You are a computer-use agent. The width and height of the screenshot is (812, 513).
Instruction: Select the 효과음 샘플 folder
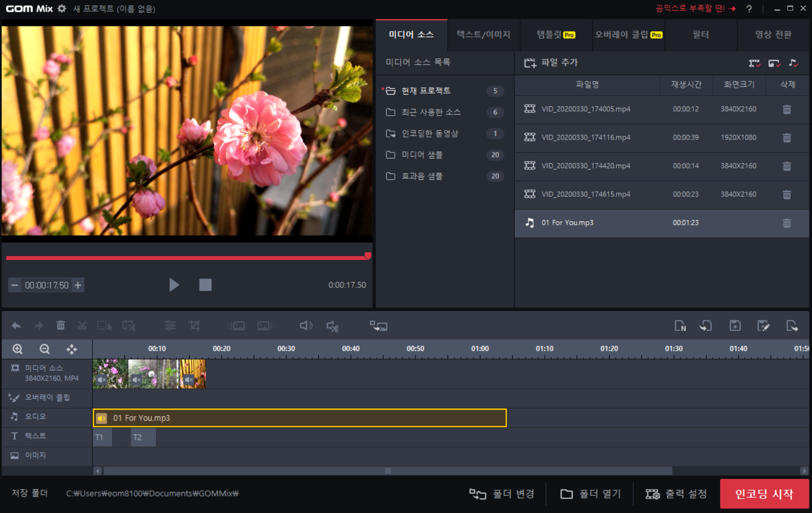[x=443, y=176]
